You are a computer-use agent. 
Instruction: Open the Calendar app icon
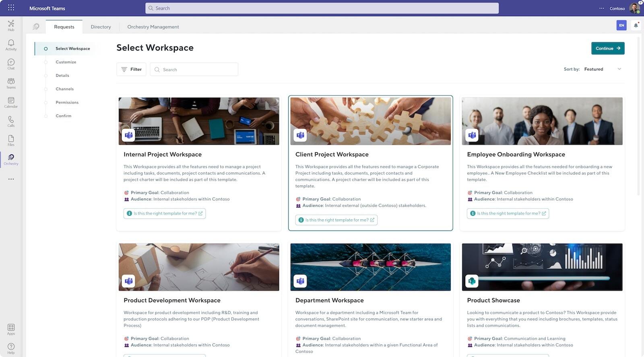click(11, 102)
